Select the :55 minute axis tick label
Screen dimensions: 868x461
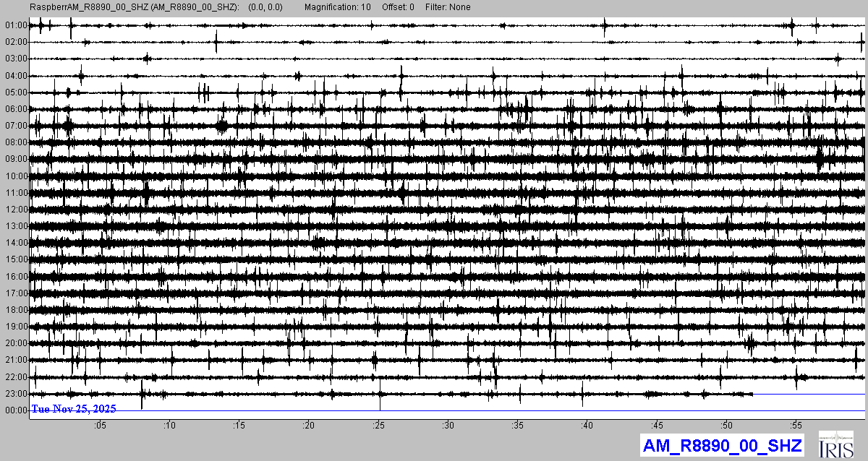tap(796, 426)
